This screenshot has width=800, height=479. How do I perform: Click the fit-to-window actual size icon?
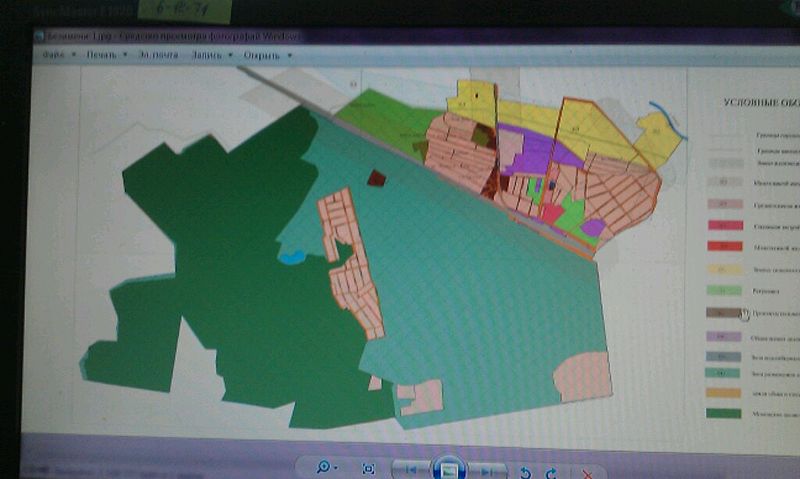pyautogui.click(x=369, y=469)
